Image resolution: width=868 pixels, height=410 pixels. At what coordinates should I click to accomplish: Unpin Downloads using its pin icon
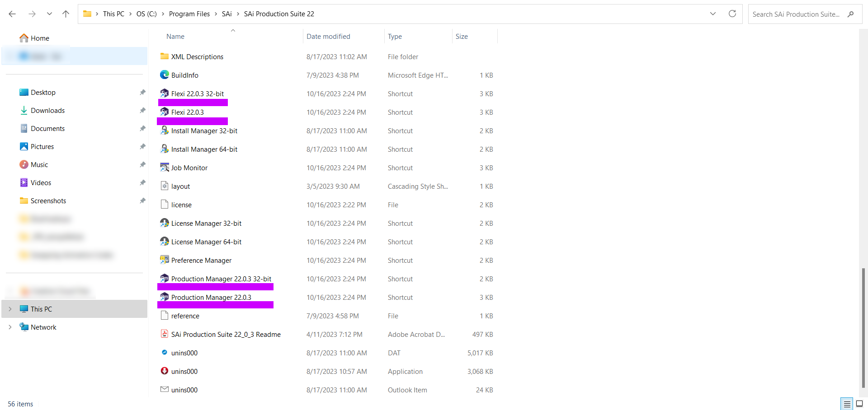coord(142,111)
